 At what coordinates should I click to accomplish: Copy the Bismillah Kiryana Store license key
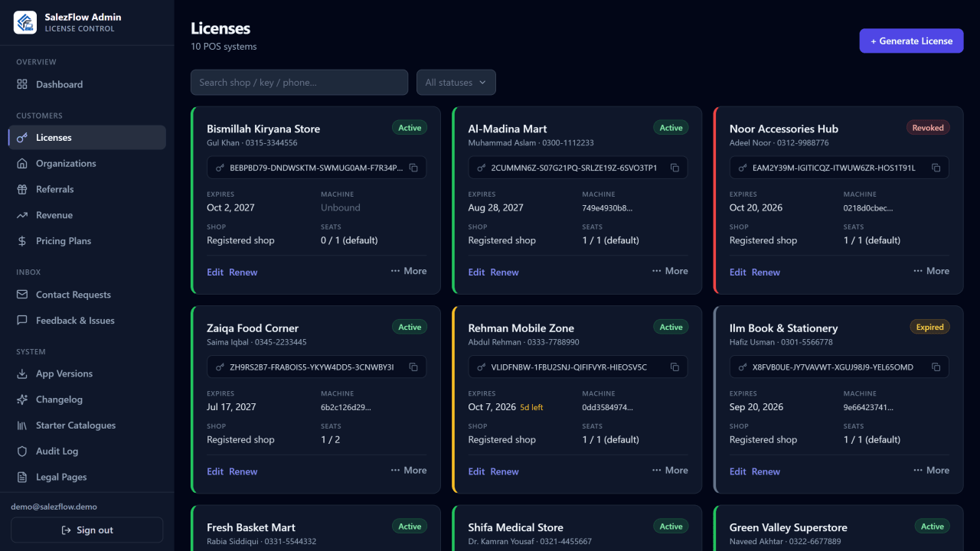[x=413, y=168]
